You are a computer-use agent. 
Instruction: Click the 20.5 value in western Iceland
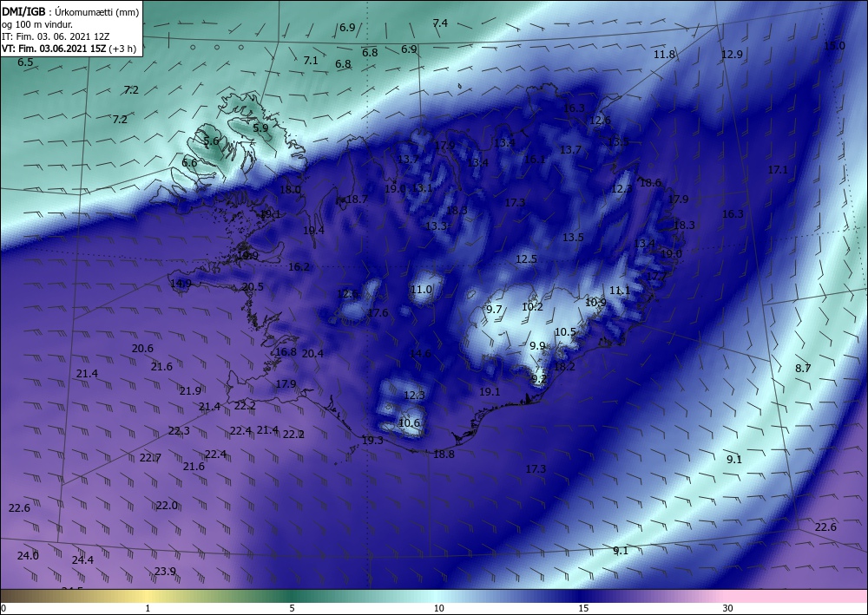[253, 286]
